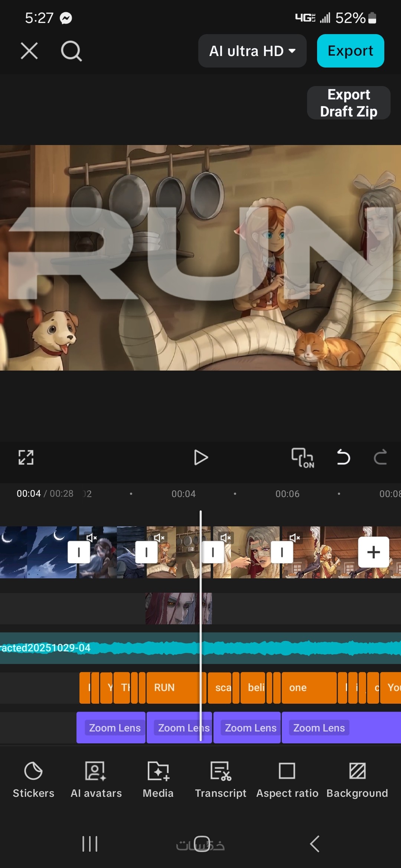Viewport: 401px width, 868px height.
Task: Close the editing project with X icon
Action: tap(29, 51)
